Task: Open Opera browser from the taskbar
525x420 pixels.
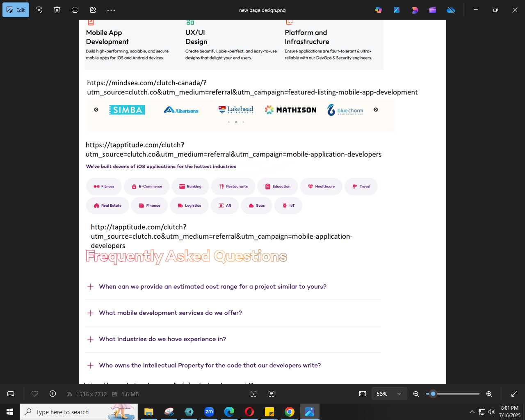Action: click(249, 412)
